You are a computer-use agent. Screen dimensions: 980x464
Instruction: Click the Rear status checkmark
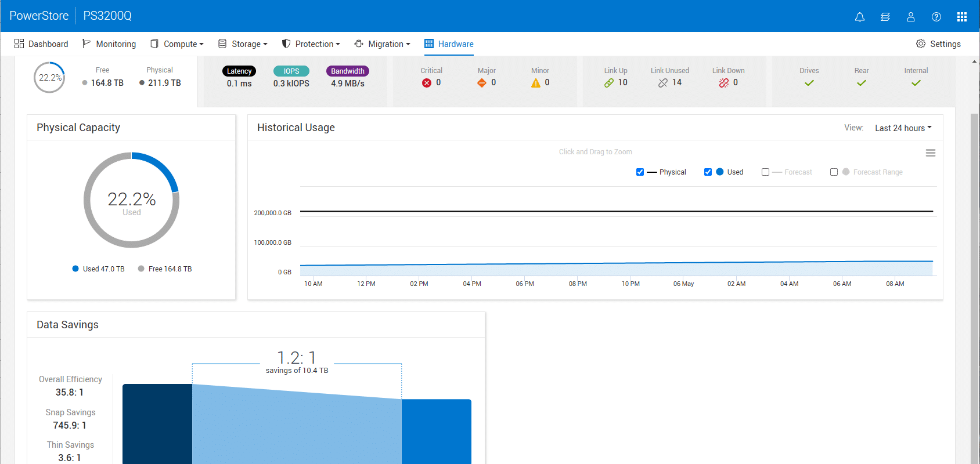click(862, 83)
